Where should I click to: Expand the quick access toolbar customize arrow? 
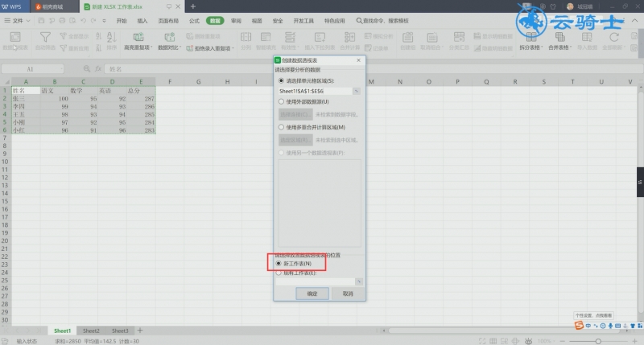(104, 21)
